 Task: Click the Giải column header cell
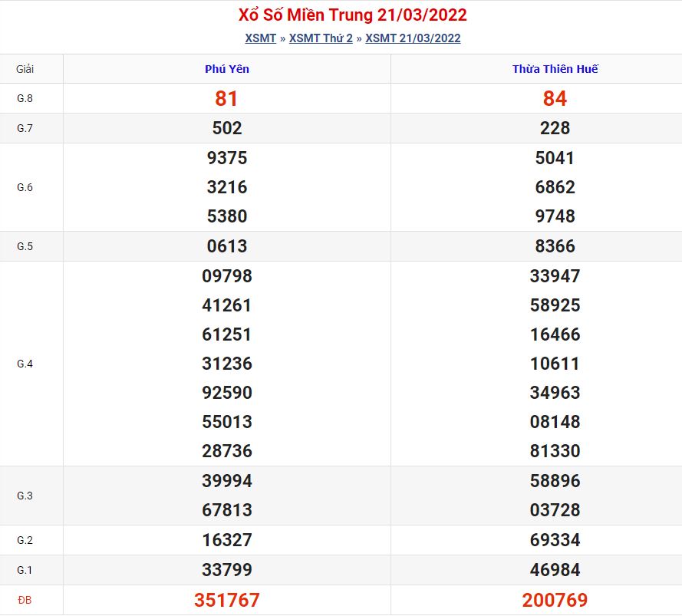pyautogui.click(x=25, y=69)
